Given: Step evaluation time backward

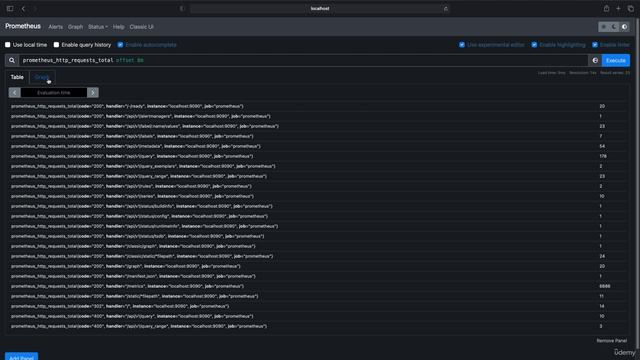Looking at the screenshot, I should [x=15, y=93].
